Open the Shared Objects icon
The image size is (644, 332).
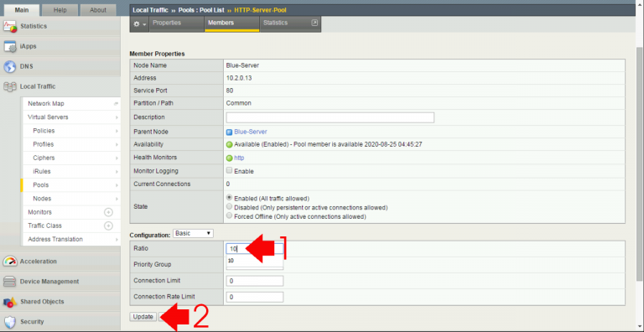pos(10,302)
